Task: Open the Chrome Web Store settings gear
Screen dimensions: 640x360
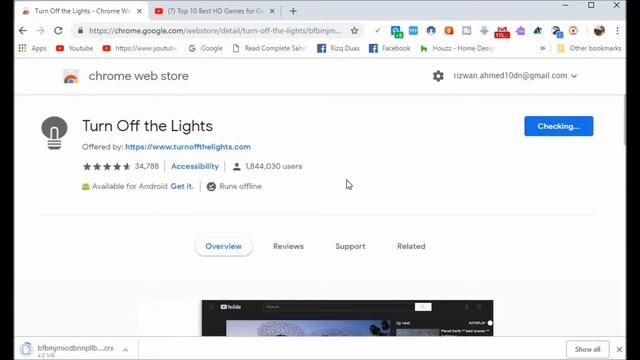Action: [438, 76]
